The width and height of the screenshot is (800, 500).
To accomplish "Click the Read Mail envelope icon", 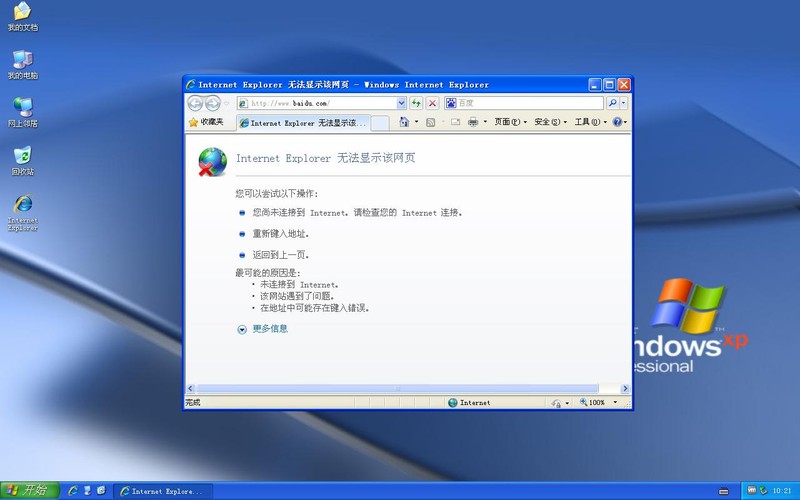I will tap(456, 122).
